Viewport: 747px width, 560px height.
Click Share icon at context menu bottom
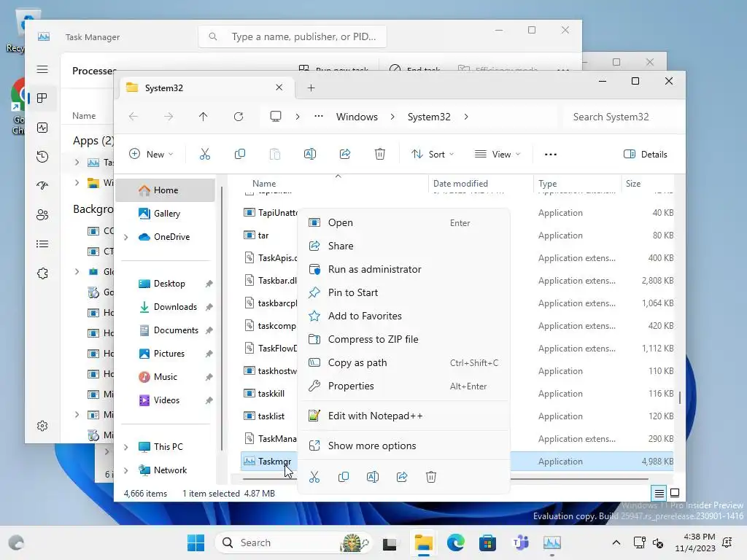pyautogui.click(x=402, y=477)
